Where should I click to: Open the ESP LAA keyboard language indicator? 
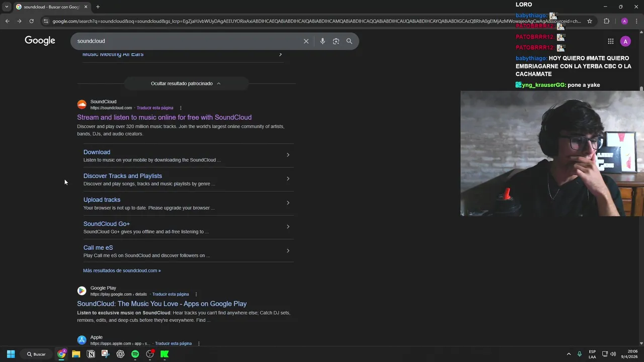point(592,354)
